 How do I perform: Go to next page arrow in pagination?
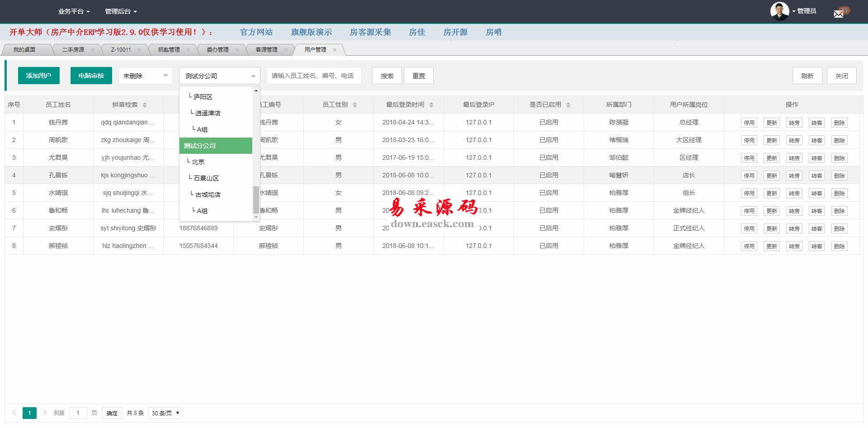(x=45, y=413)
